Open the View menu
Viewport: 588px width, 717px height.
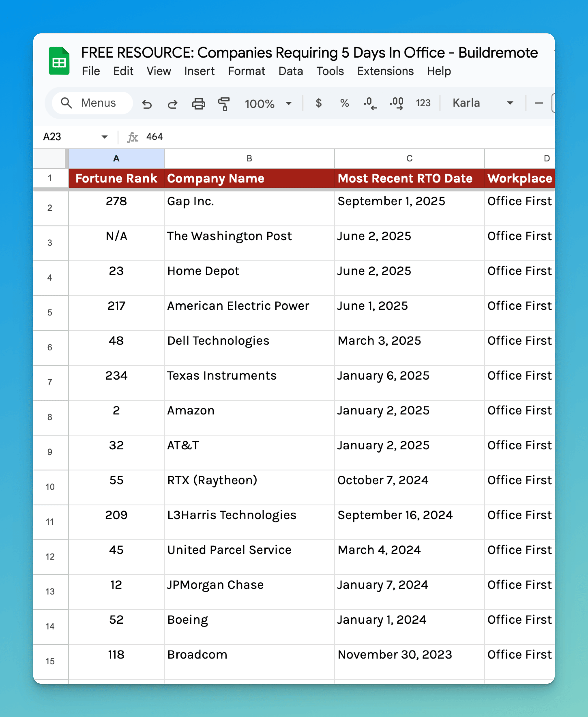159,71
